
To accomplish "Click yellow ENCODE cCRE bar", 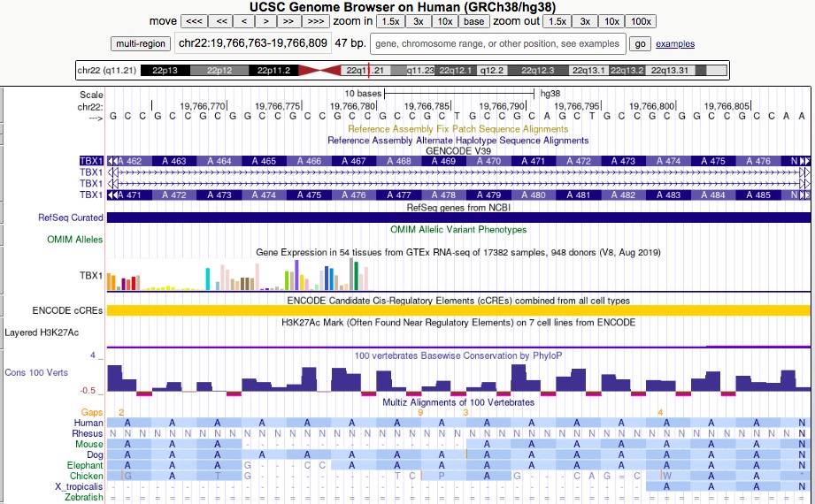I will (x=458, y=310).
